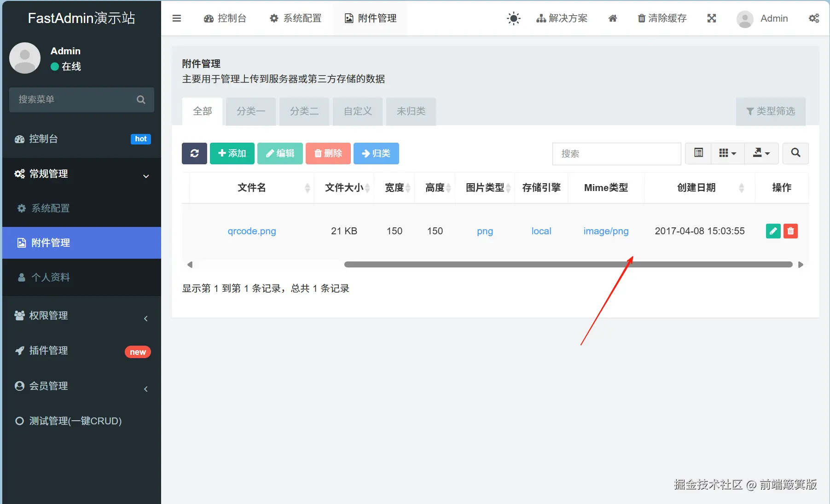Click the 编辑 toolbar button
Viewport: 830px width, 504px height.
coord(280,153)
